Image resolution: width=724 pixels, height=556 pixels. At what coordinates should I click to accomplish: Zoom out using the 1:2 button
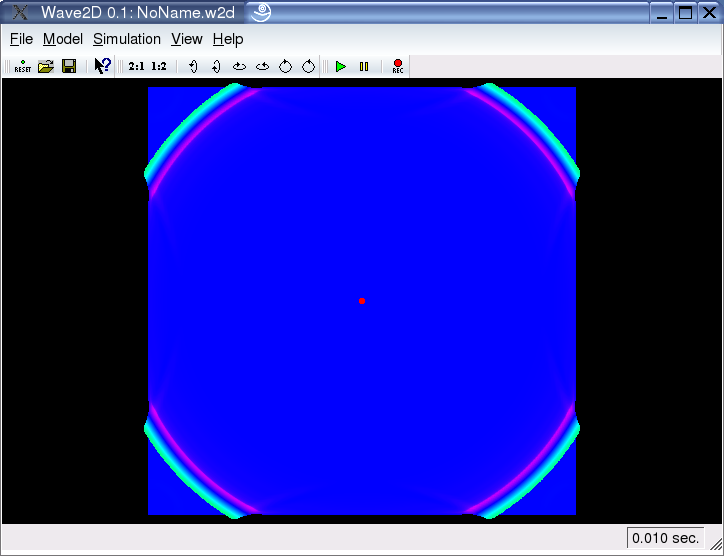click(159, 66)
